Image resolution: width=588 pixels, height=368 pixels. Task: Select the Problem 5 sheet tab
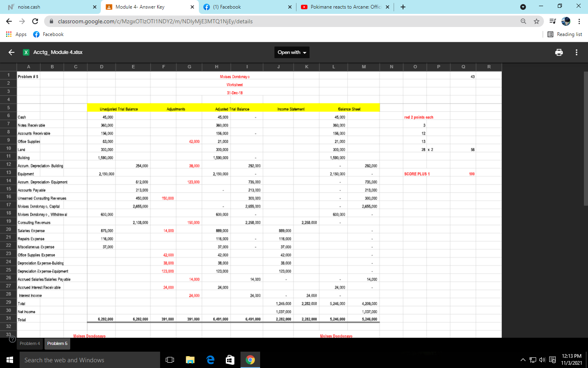coord(57,343)
